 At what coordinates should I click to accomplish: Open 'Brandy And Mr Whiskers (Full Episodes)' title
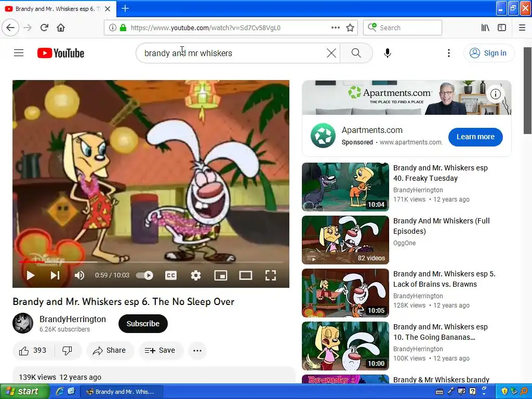(x=442, y=226)
